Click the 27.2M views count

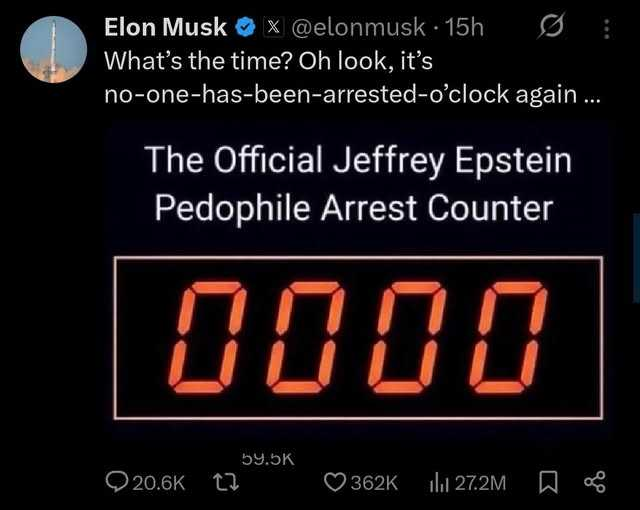(480, 482)
